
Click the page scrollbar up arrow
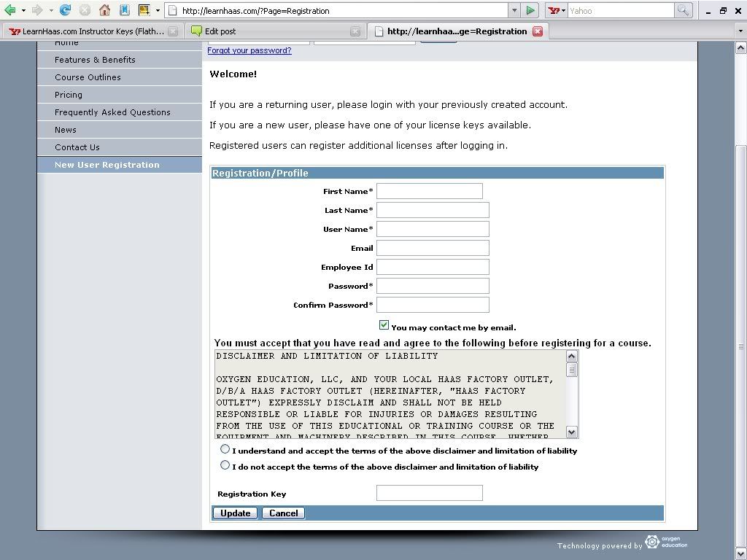(741, 47)
